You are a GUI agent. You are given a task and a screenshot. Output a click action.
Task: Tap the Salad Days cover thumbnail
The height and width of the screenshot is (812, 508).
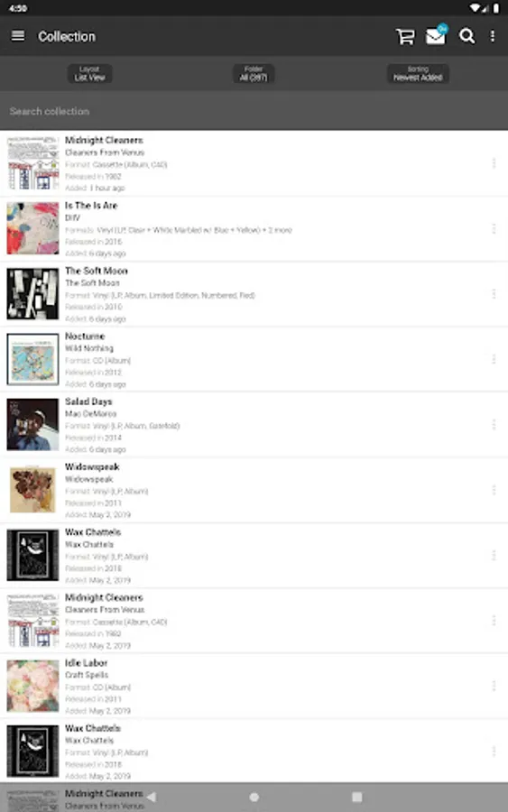pyautogui.click(x=32, y=425)
